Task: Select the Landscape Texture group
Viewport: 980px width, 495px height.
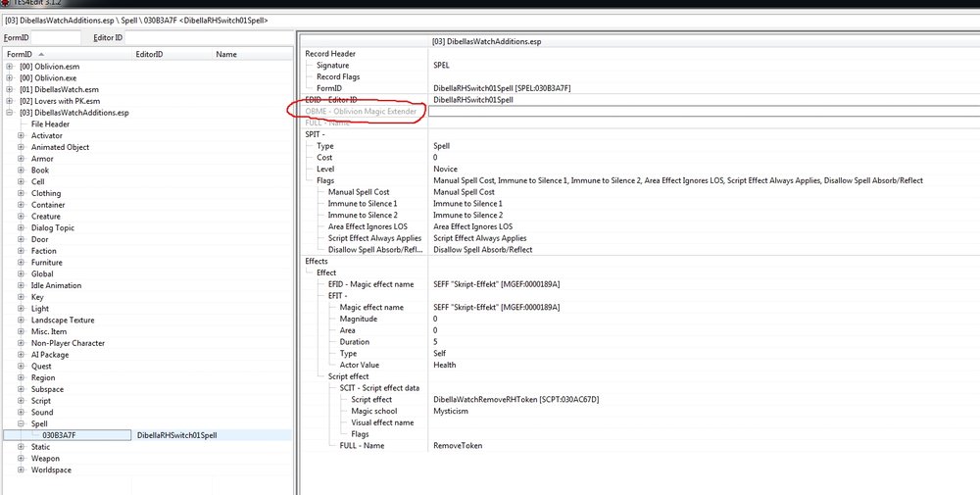Action: [x=63, y=320]
